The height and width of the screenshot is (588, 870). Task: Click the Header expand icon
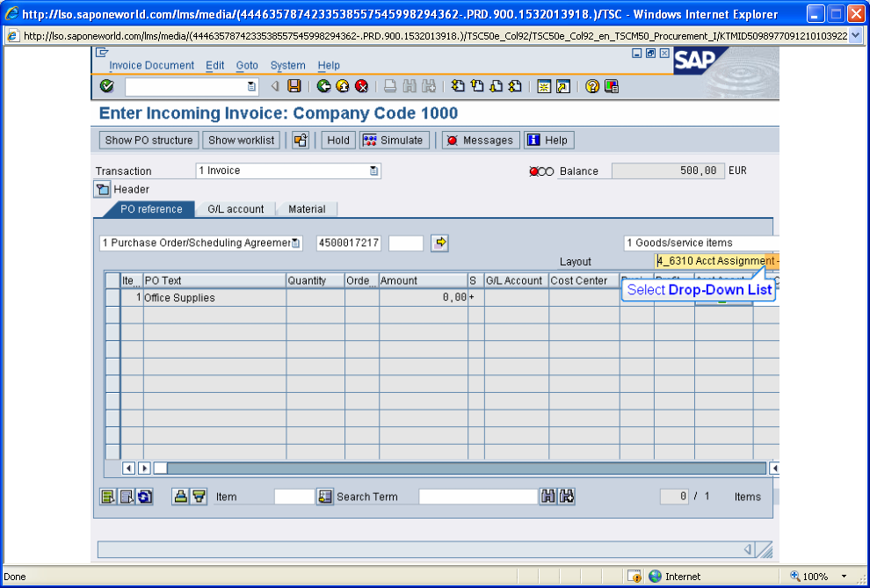pyautogui.click(x=102, y=190)
